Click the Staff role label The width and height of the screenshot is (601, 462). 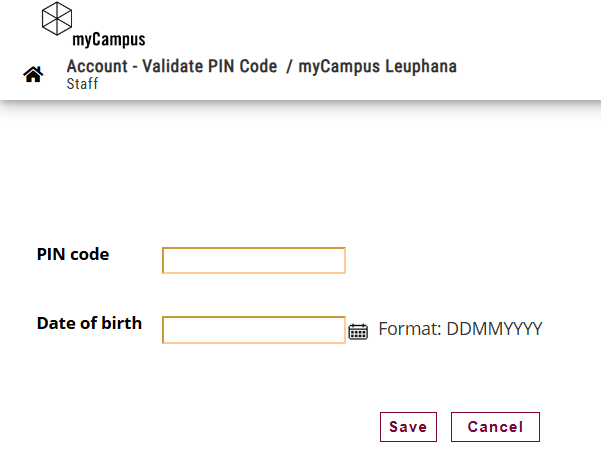click(x=82, y=84)
